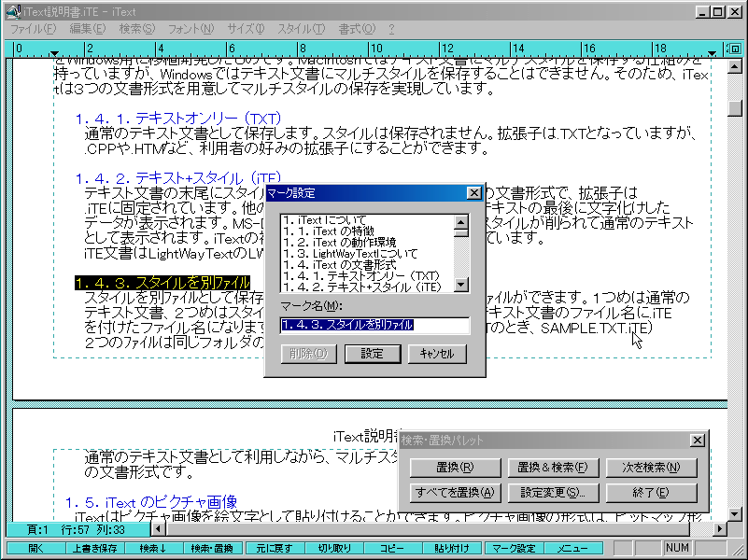748x560 pixels.
Task: Click the 検索↓ toolbar button
Action: coord(153,548)
